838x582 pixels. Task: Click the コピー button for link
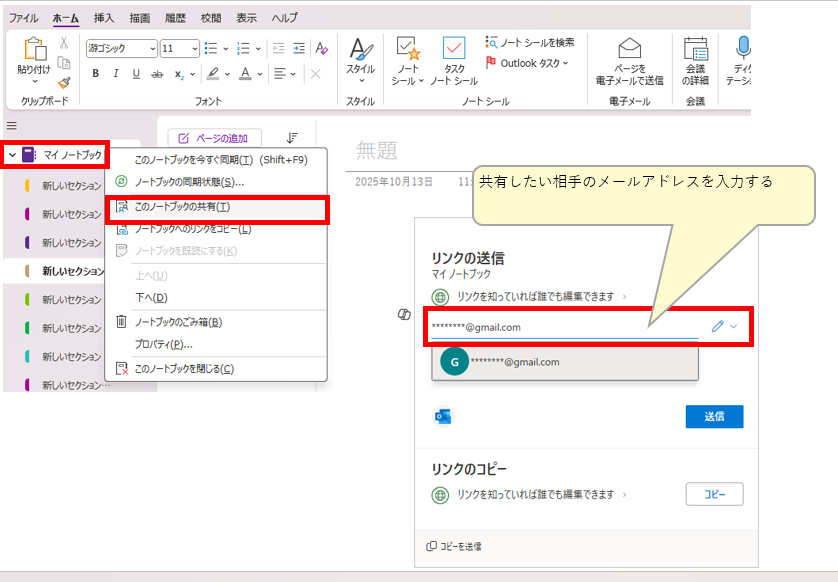pos(714,494)
